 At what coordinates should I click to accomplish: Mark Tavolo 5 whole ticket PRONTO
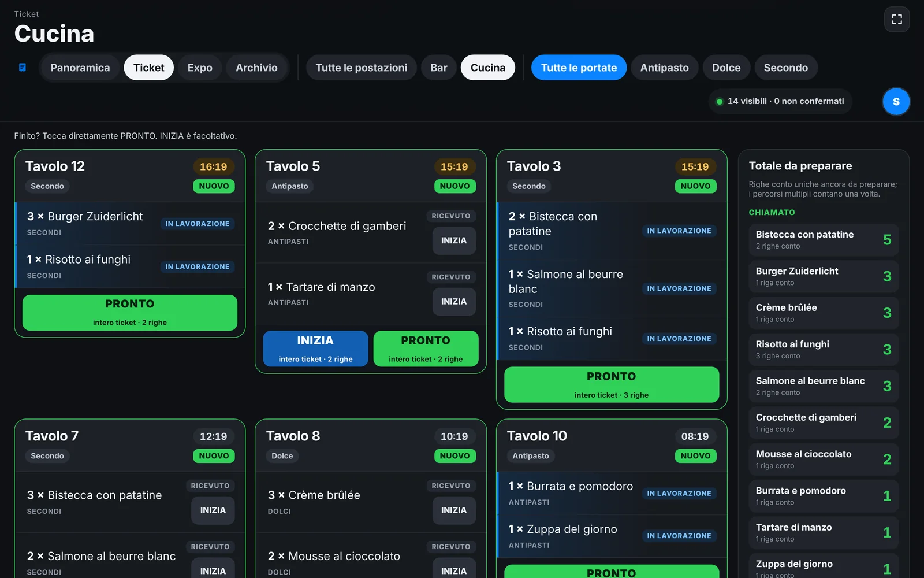[426, 349]
